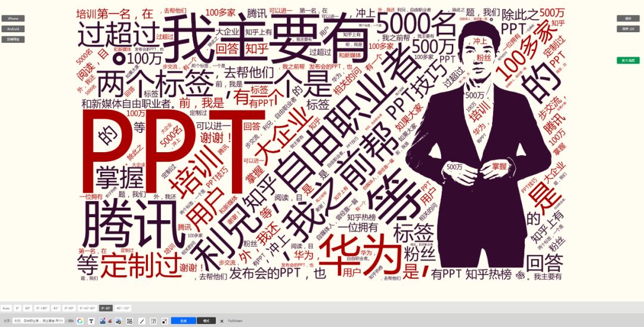Click the black-white invert icon
644x327 pixels.
tap(165, 321)
